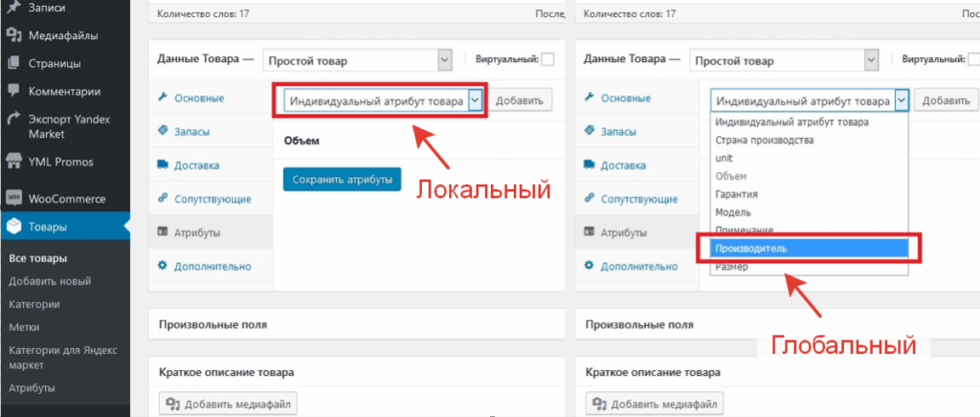Click the WooCommerce logo icon
The image size is (980, 417).
pos(14,199)
